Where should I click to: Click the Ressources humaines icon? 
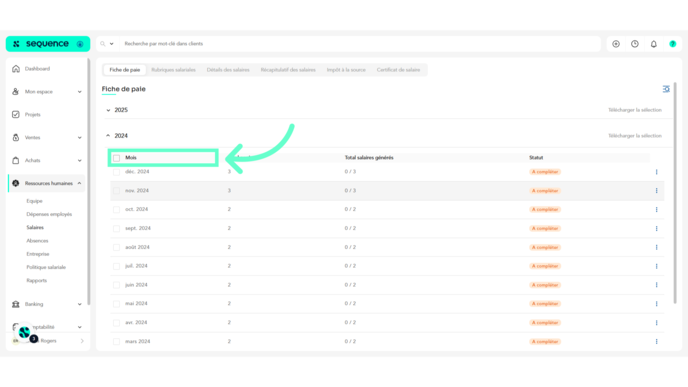16,183
